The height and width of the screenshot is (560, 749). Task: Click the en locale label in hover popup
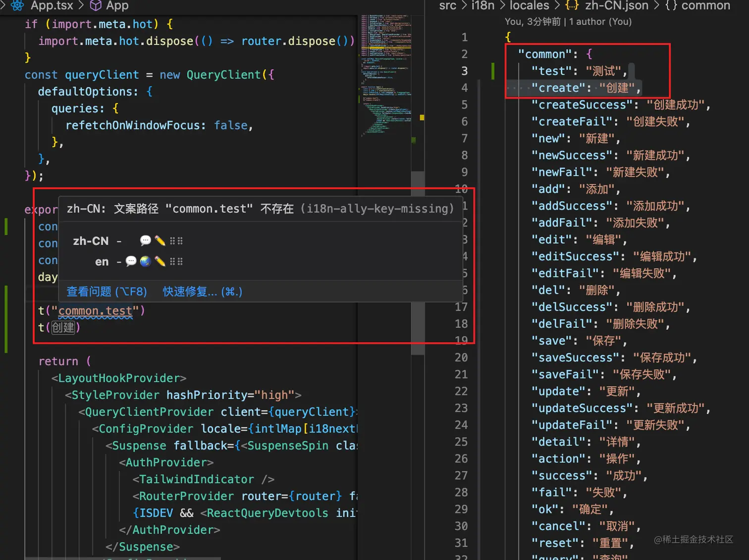coord(102,261)
